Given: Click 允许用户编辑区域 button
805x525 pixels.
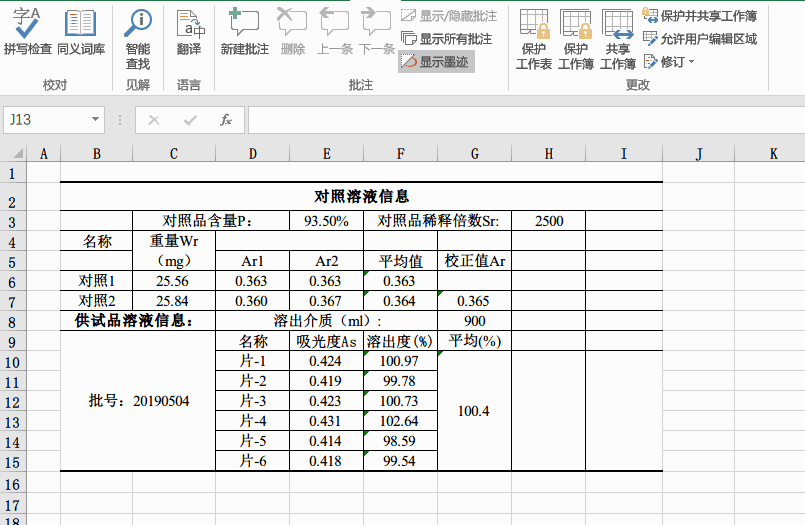Looking at the screenshot, I should coord(700,39).
